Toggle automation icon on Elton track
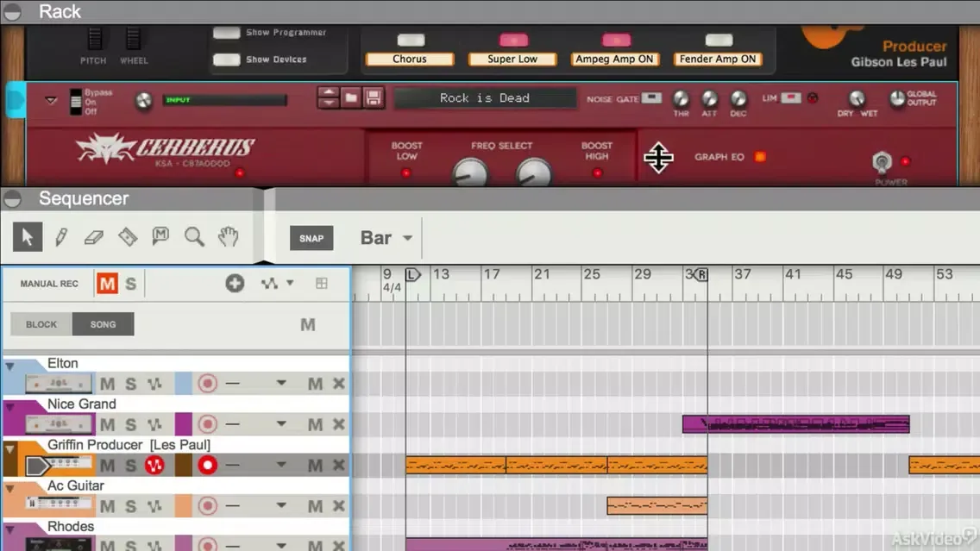This screenshot has width=980, height=551. (x=154, y=383)
